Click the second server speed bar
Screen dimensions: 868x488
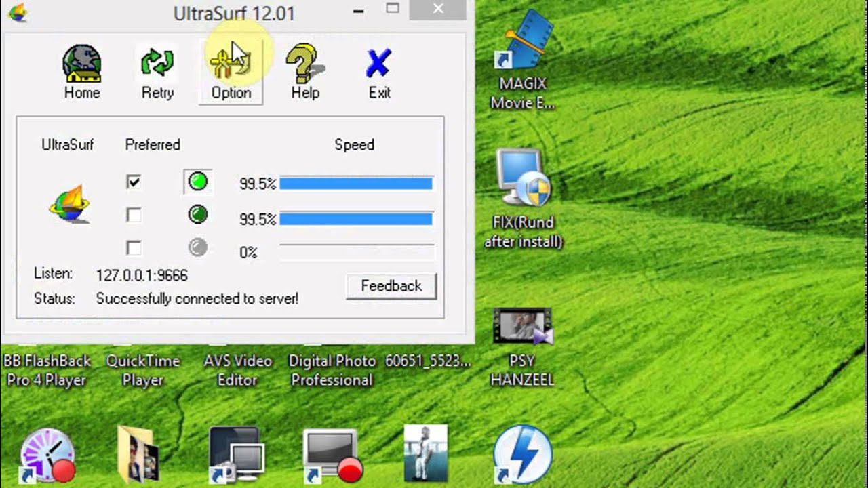point(356,218)
